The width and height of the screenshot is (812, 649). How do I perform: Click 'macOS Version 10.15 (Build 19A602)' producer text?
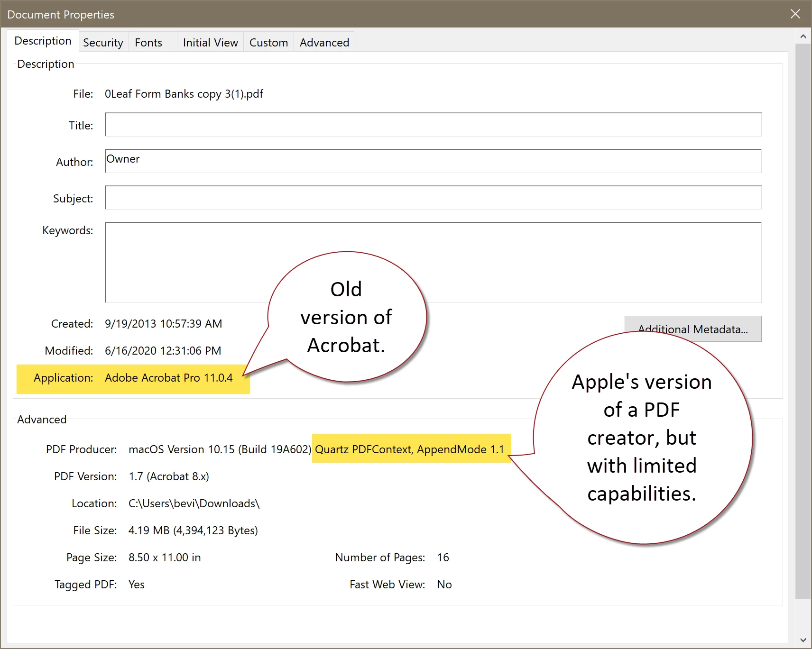220,449
